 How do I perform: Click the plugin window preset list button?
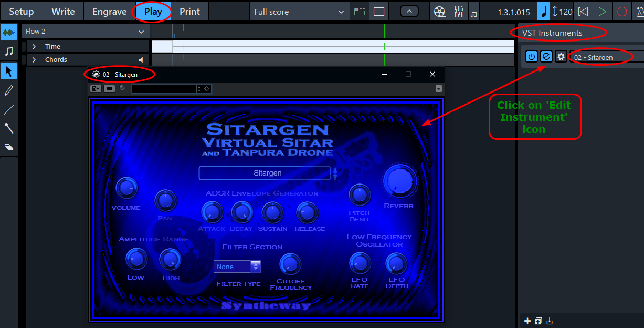[x=110, y=89]
